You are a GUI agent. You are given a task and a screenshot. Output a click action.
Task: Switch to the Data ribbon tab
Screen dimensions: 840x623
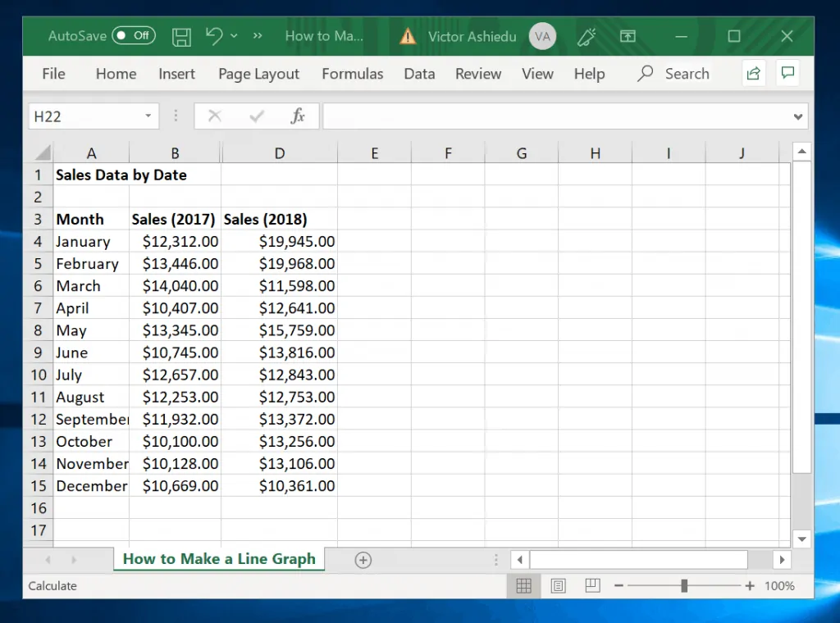[419, 74]
